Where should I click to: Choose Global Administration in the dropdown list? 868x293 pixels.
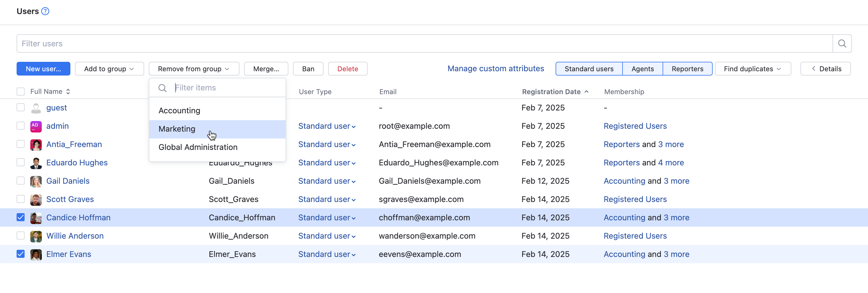pyautogui.click(x=198, y=147)
